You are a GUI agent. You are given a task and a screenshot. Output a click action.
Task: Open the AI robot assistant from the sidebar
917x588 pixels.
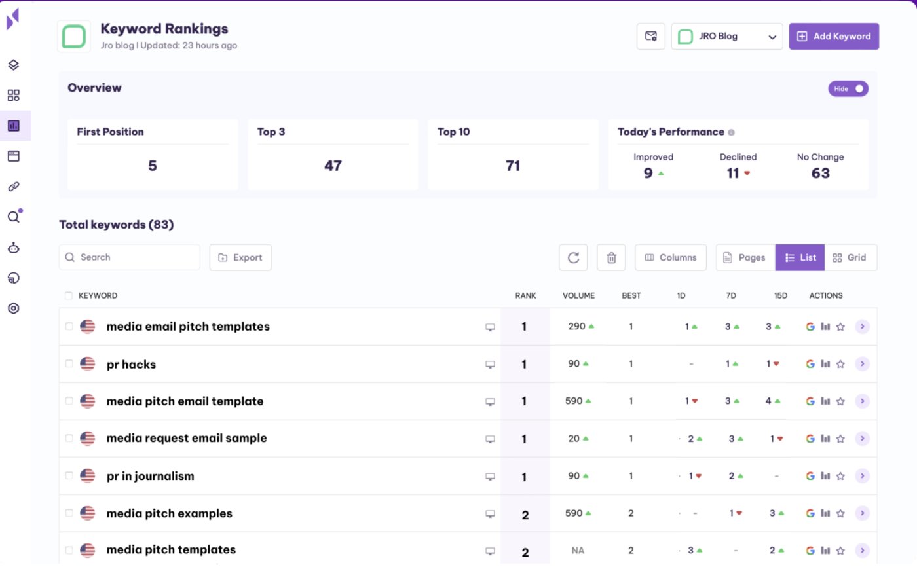[14, 248]
